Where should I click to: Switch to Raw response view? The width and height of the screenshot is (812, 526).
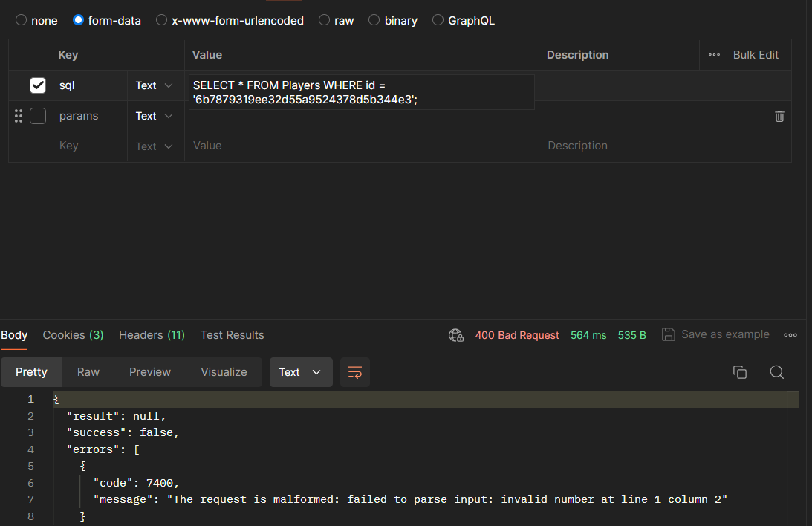88,372
